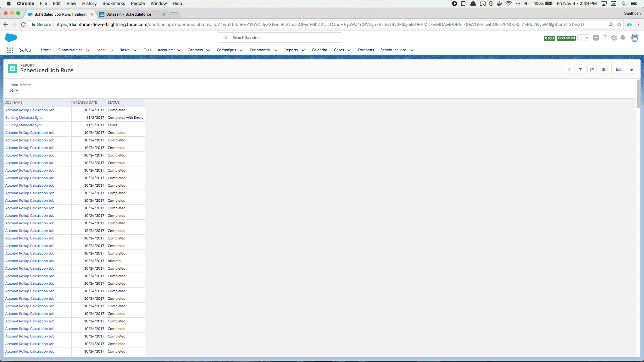
Task: Open the user profile avatar
Action: [635, 38]
